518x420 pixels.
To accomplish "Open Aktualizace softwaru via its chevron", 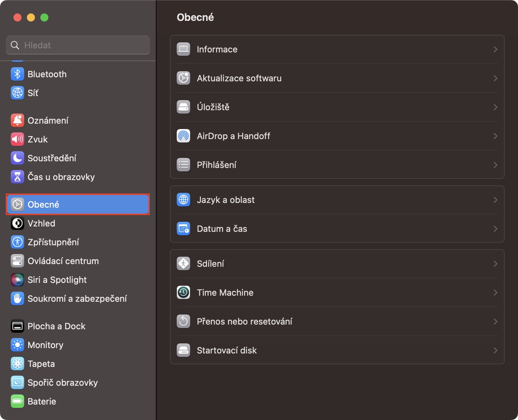I will coord(495,78).
